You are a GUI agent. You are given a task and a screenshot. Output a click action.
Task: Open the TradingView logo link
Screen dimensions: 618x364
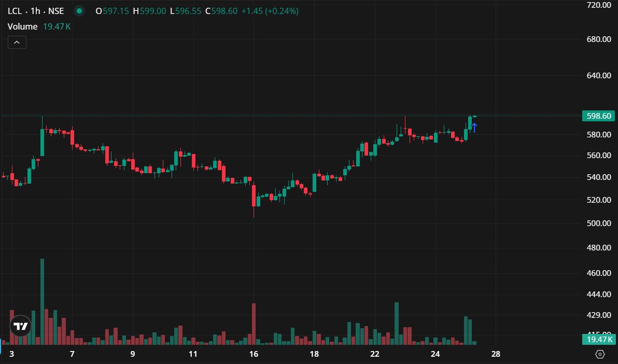[21, 326]
